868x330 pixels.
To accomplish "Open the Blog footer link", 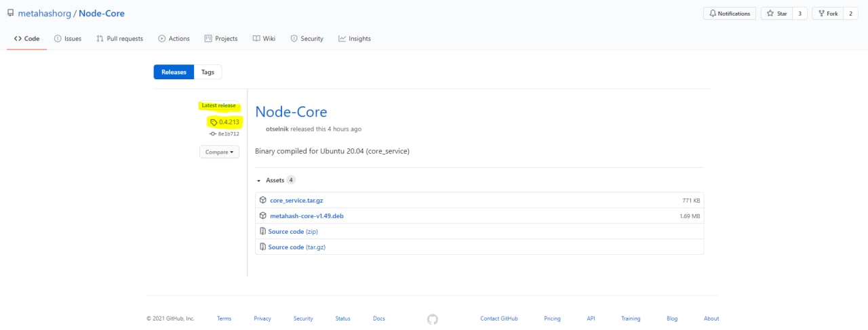I will click(672, 318).
